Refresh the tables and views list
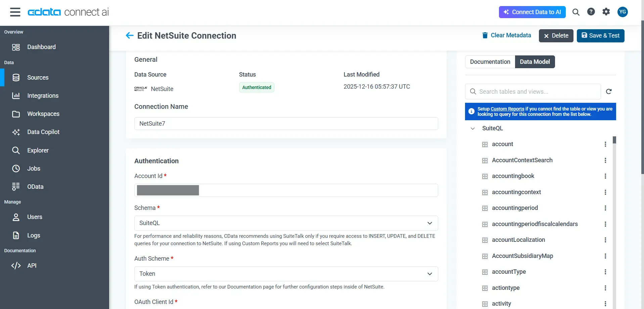 coord(609,91)
